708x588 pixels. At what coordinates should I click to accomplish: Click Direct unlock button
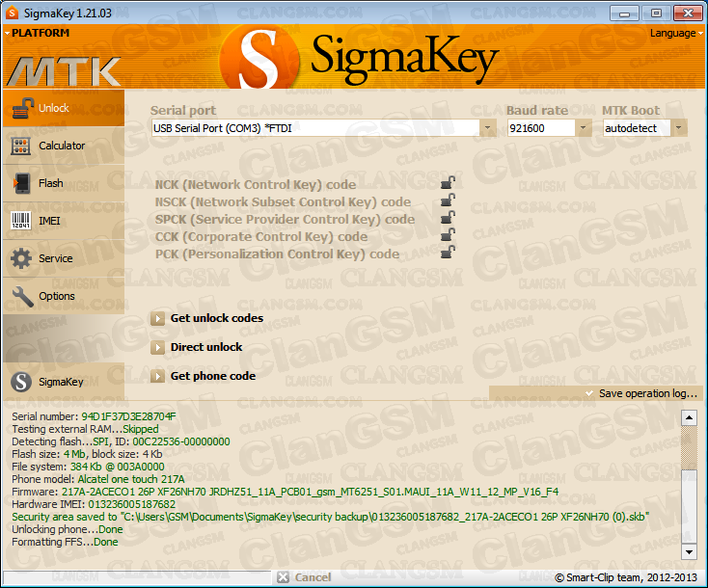point(206,347)
